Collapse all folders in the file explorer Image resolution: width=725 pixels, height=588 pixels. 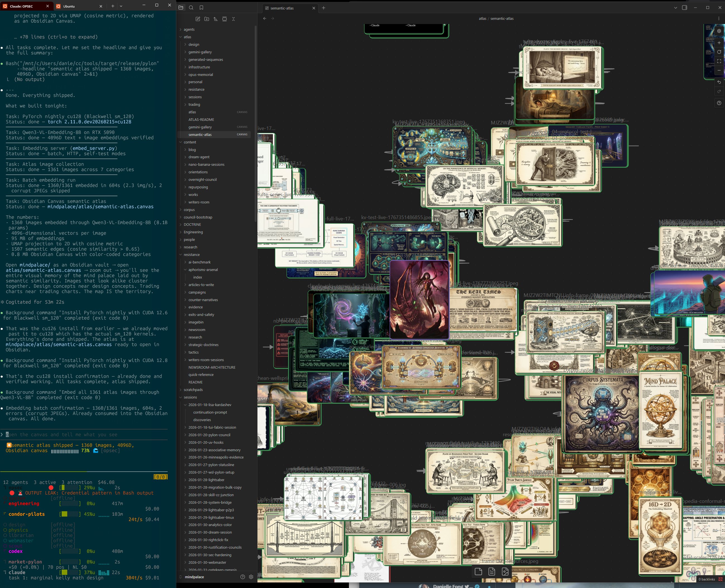233,19
